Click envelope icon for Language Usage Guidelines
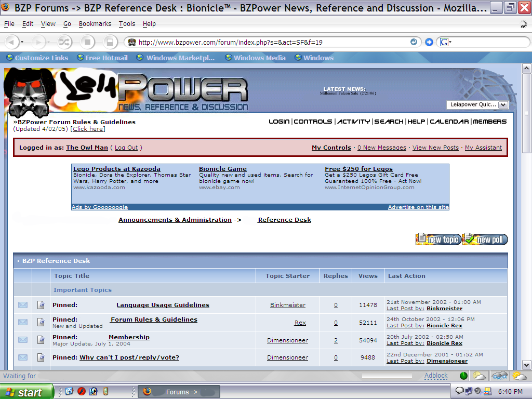532x399 pixels. tap(23, 305)
